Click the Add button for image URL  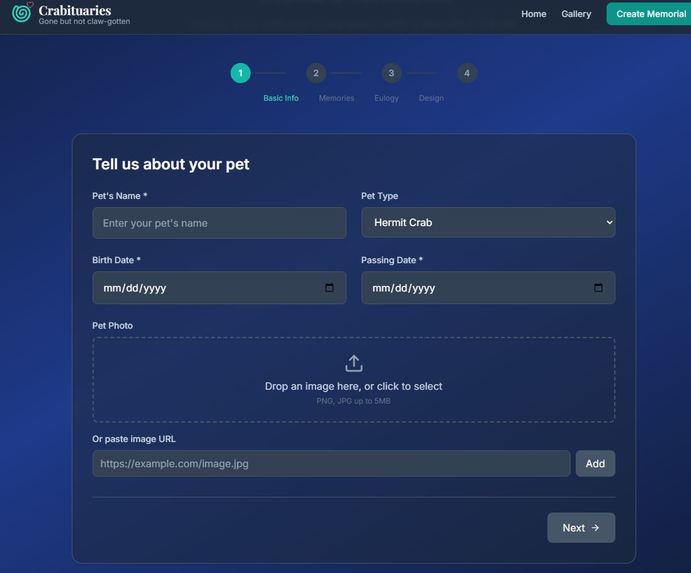(595, 463)
